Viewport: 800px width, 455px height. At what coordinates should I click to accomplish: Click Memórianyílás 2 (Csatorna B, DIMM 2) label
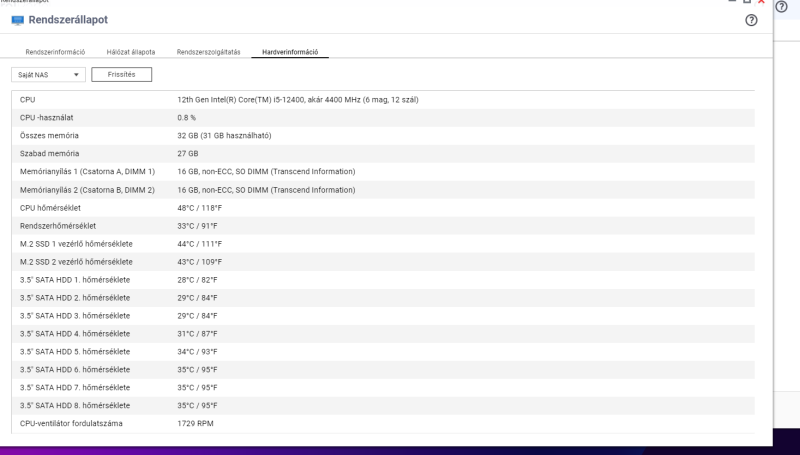tap(87, 190)
